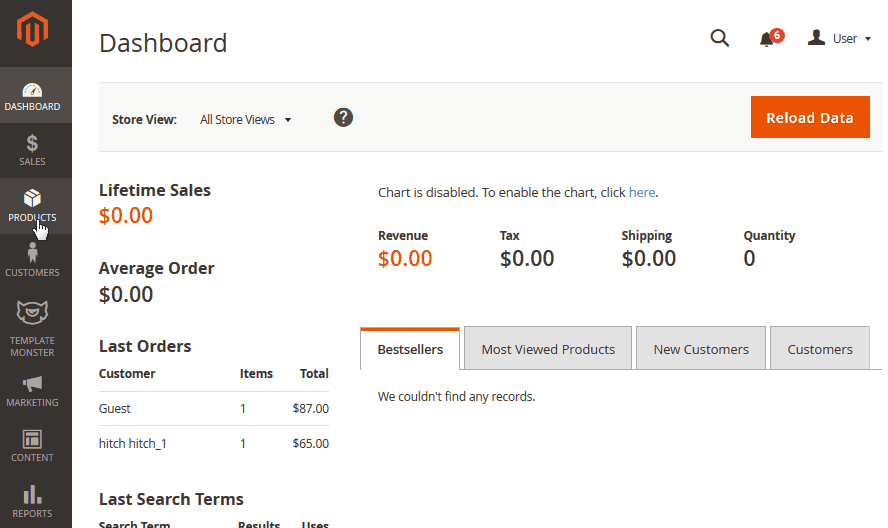888x528 pixels.
Task: Expand the User account dropdown
Action: (x=839, y=38)
